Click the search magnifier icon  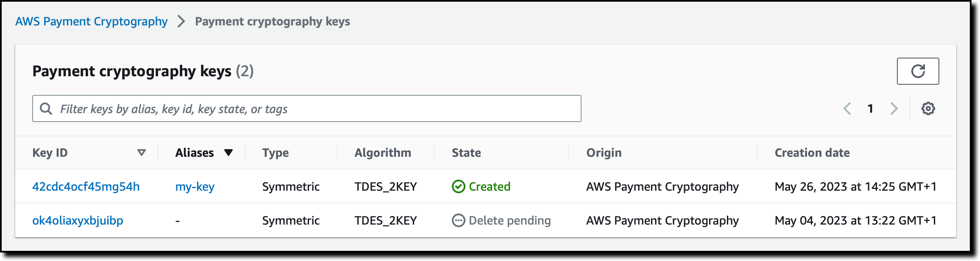coord(46,109)
